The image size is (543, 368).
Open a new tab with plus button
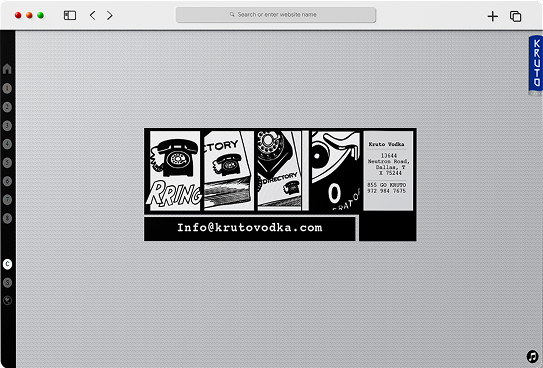[x=492, y=16]
